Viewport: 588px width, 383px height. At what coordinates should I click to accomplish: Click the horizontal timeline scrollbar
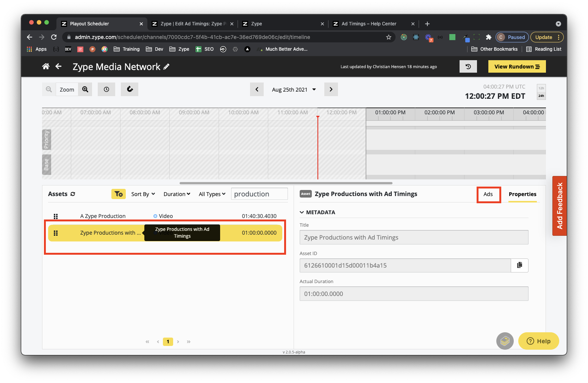point(286,183)
